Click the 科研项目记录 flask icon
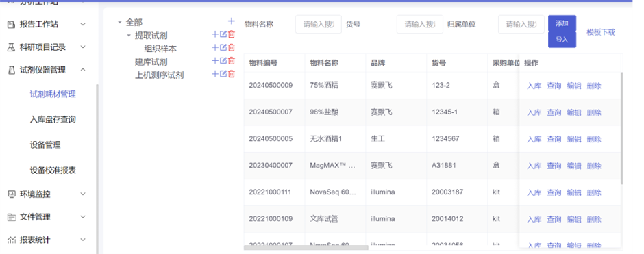 click(x=11, y=47)
